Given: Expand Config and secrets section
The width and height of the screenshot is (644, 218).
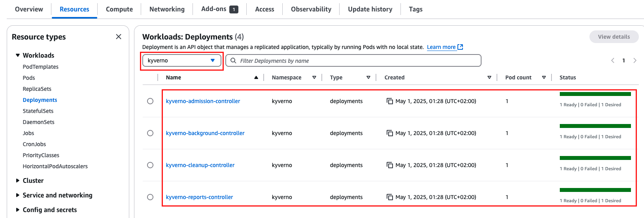Looking at the screenshot, I should pyautogui.click(x=17, y=210).
